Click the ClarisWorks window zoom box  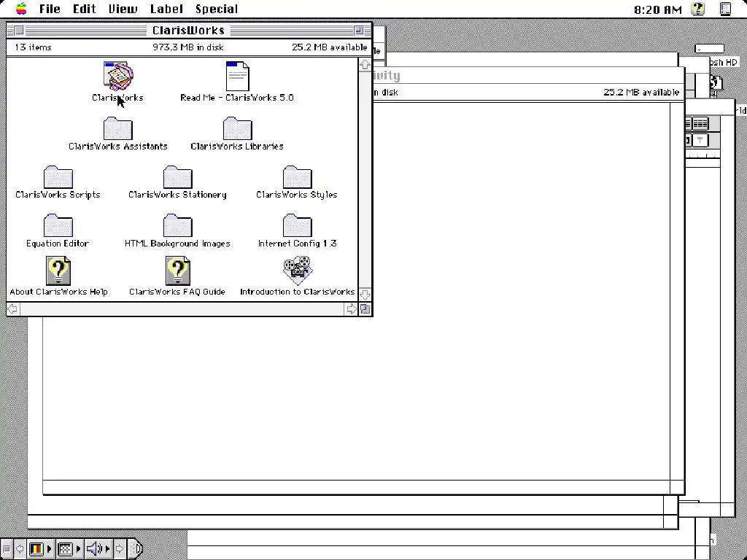coord(359,31)
